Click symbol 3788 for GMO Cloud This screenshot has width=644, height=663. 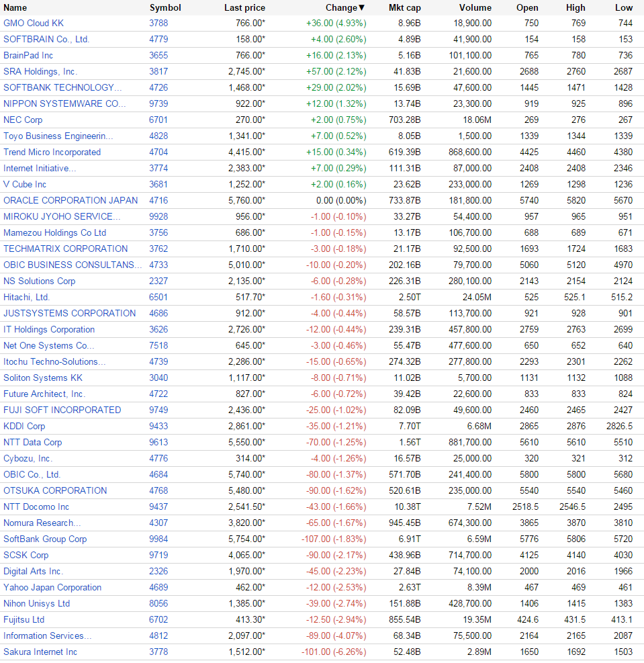click(158, 24)
